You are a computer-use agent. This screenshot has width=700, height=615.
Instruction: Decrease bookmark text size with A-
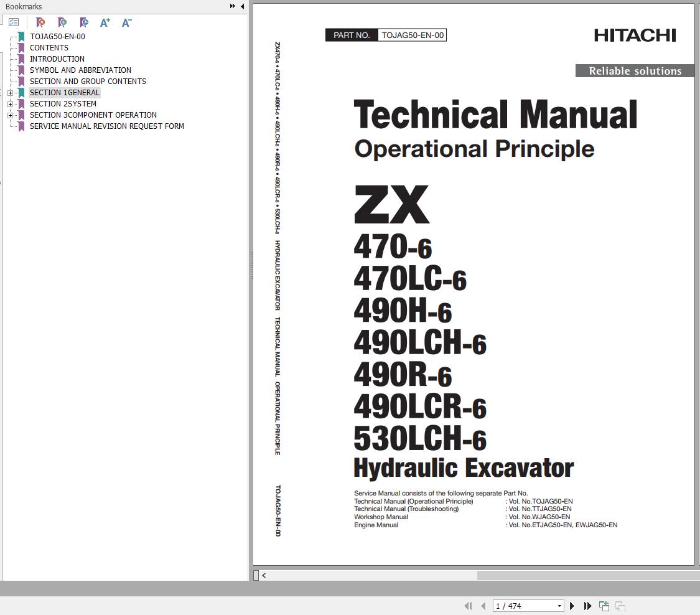tap(127, 22)
